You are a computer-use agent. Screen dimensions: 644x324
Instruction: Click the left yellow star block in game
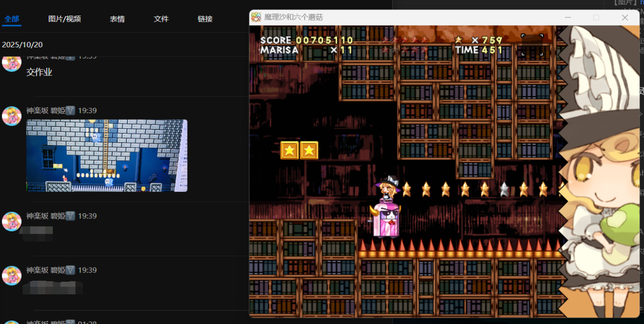coord(289,150)
